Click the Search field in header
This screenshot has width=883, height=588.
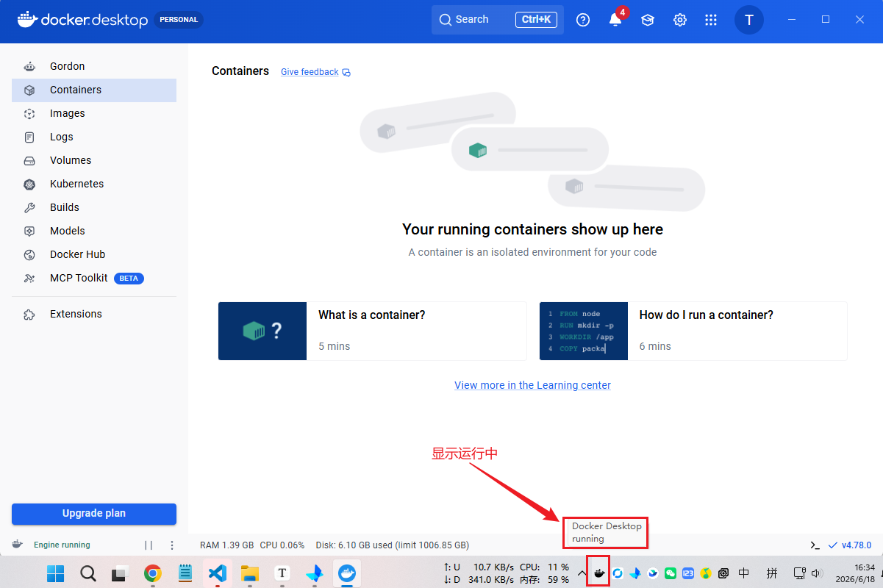pyautogui.click(x=498, y=20)
